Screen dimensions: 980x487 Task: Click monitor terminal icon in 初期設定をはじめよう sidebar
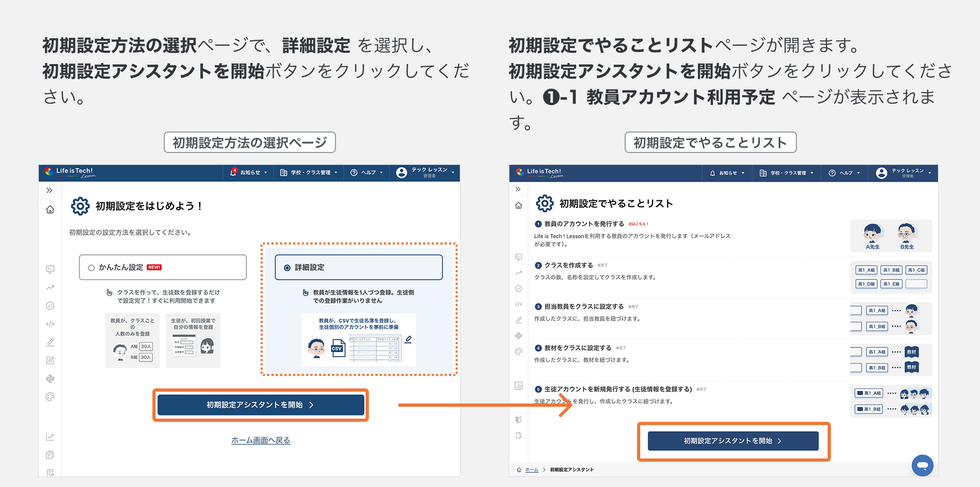pyautogui.click(x=50, y=269)
